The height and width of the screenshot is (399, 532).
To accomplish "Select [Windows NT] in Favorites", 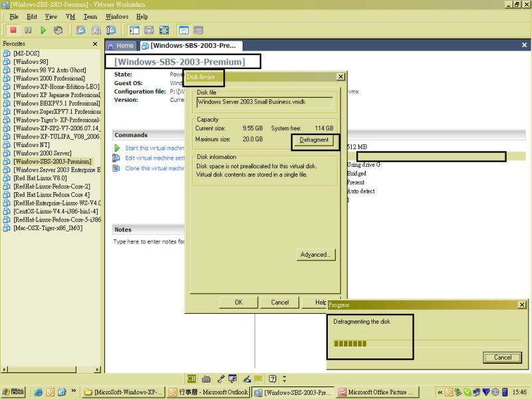I will (x=31, y=145).
